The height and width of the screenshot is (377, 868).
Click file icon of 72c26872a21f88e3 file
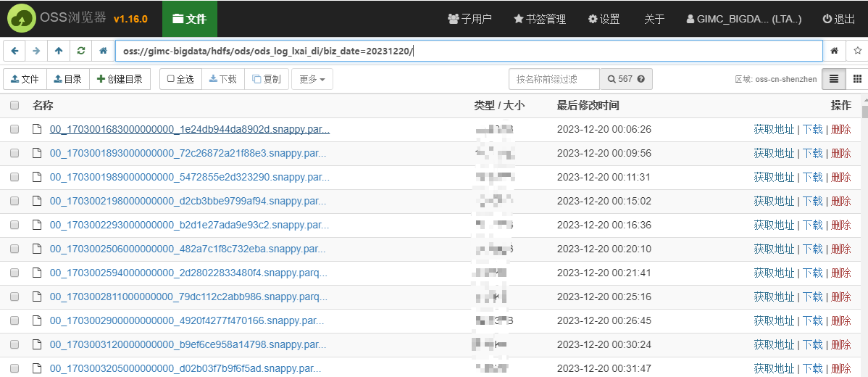pos(37,154)
